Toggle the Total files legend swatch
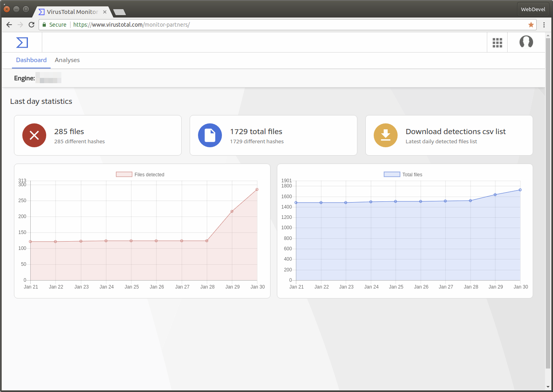This screenshot has height=392, width=553. click(392, 174)
